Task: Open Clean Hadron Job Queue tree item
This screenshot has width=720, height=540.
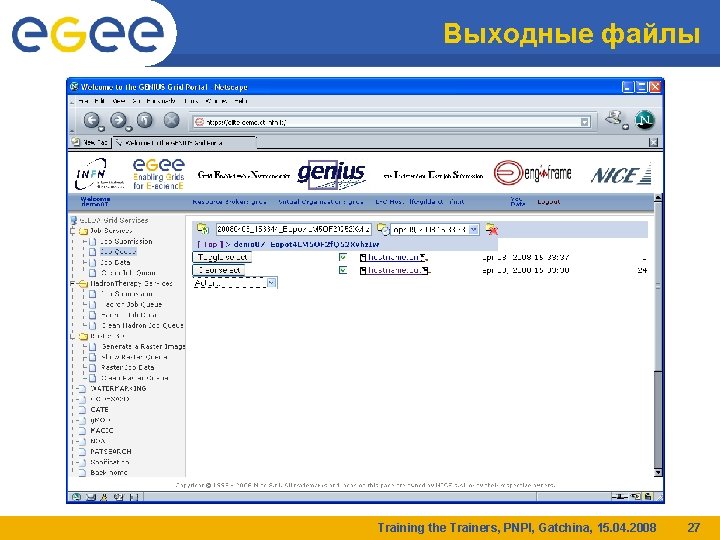Action: coord(142,326)
